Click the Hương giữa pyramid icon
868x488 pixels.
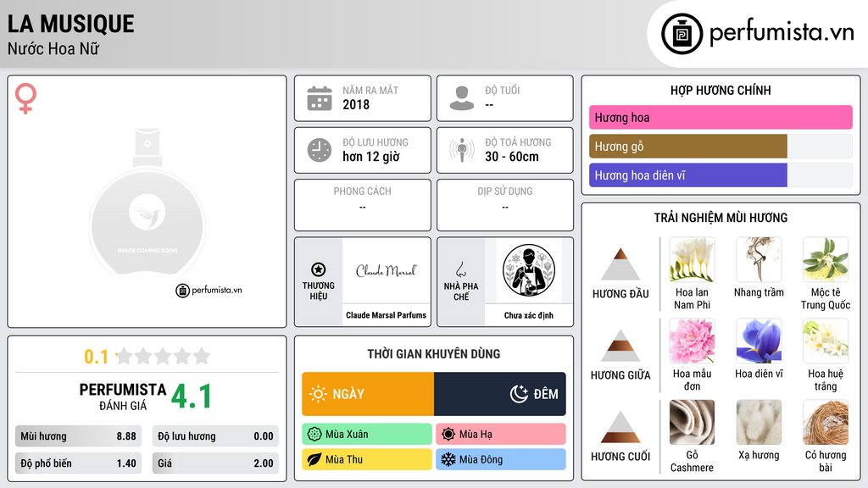620,346
